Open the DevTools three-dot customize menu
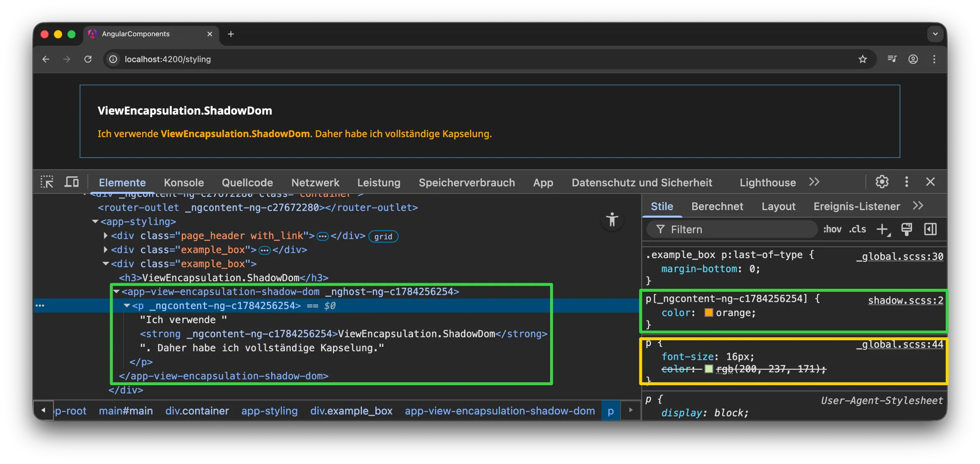980x464 pixels. 906,182
